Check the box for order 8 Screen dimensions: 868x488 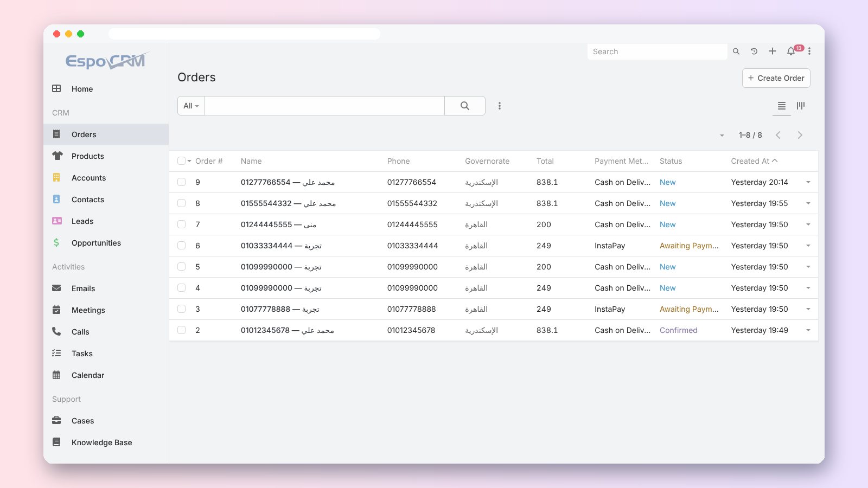tap(181, 203)
